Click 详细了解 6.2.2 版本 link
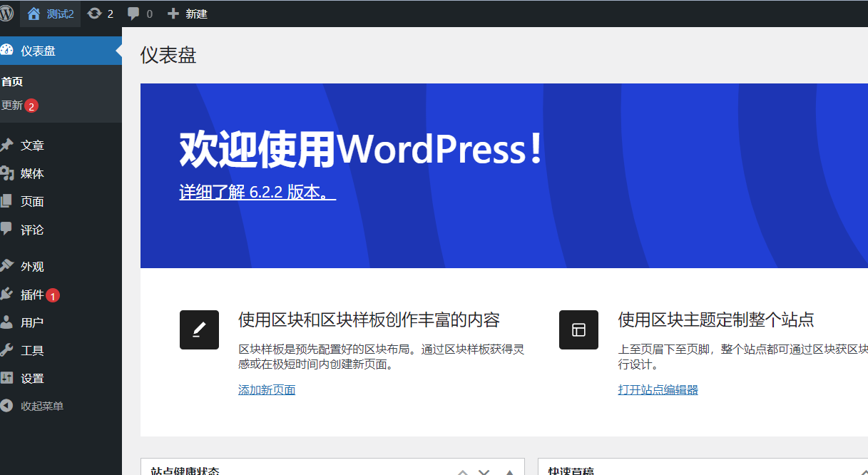The height and width of the screenshot is (475, 868). (257, 193)
